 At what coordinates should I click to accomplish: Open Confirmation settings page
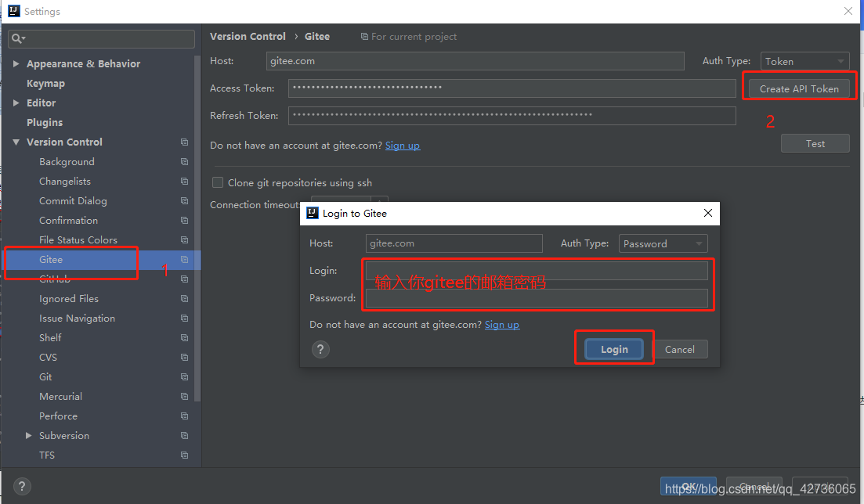click(x=68, y=221)
